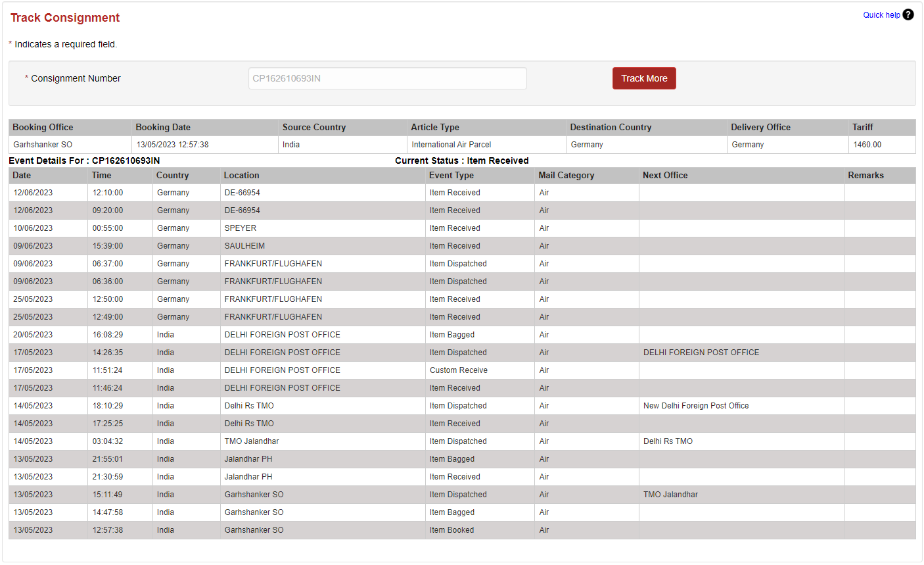Click the DELHI FOREIGN POST OFFICE next office entry
The image size is (924, 565).
[x=701, y=352]
